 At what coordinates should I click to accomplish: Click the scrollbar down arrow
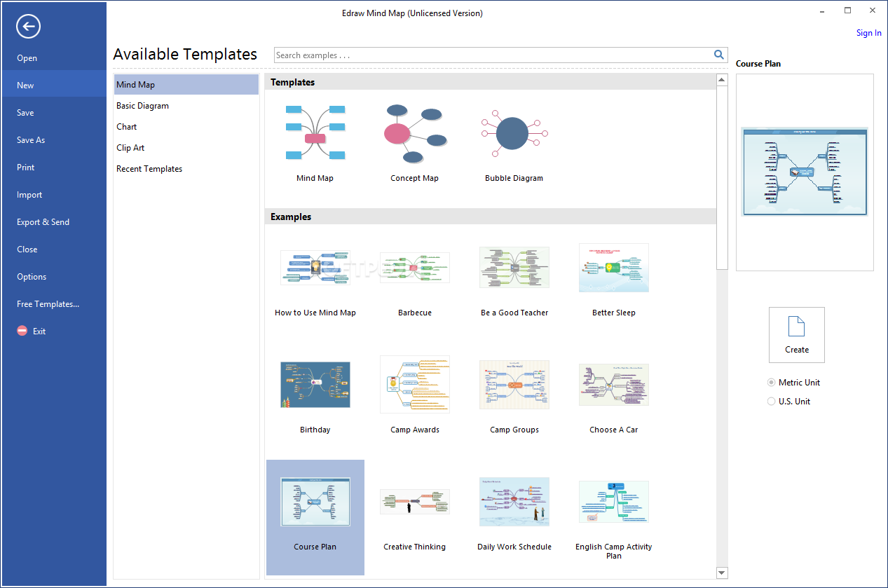coord(722,573)
